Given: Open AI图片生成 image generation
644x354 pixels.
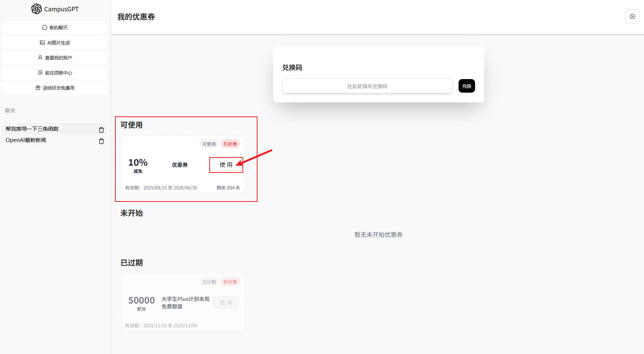Looking at the screenshot, I should pyautogui.click(x=55, y=43).
